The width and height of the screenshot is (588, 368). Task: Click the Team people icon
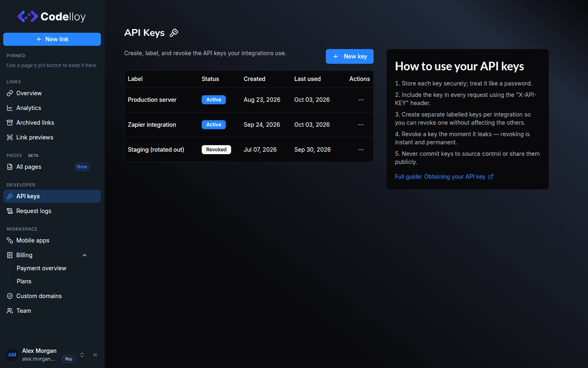click(10, 311)
